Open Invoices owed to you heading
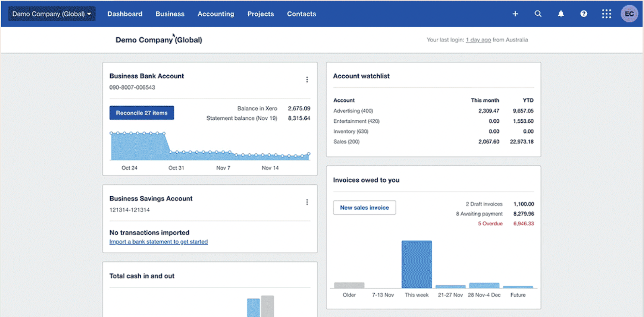 pos(366,180)
